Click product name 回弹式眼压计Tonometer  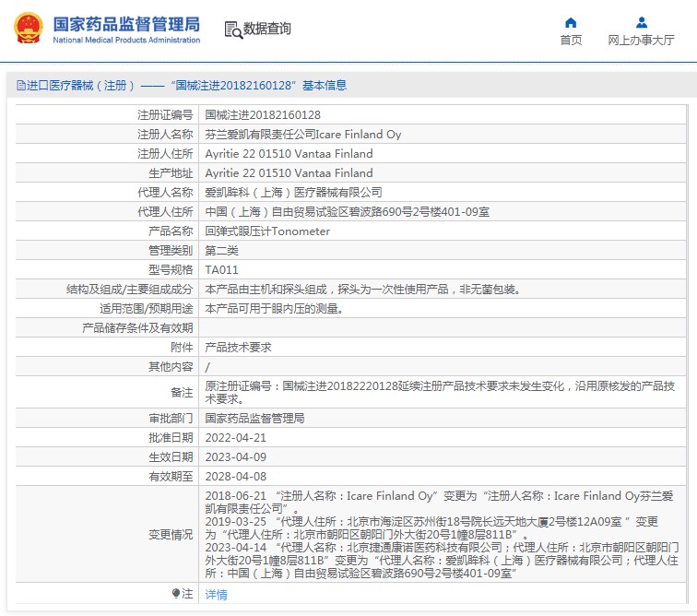pyautogui.click(x=267, y=231)
